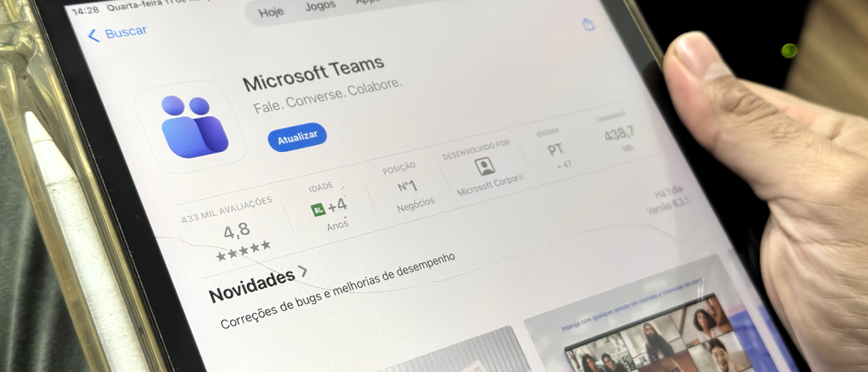The height and width of the screenshot is (372, 868).
Task: Open the Microsoft Corporation developer name
Action: (491, 188)
